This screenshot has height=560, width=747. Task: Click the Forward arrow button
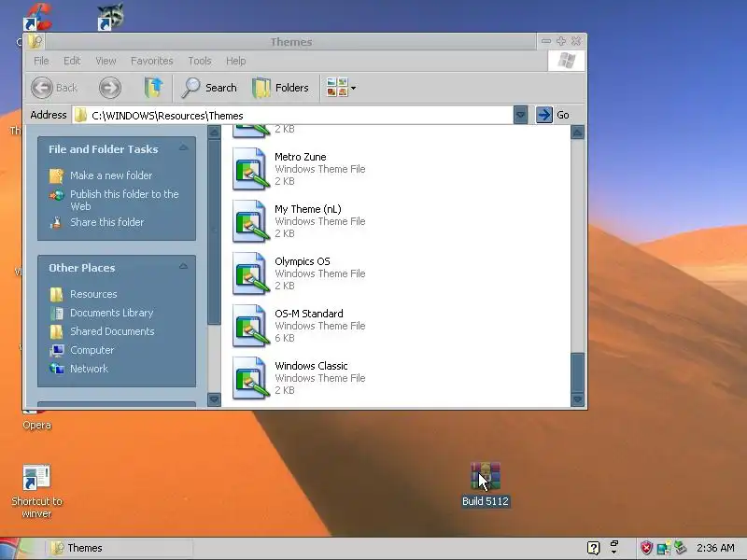[110, 88]
